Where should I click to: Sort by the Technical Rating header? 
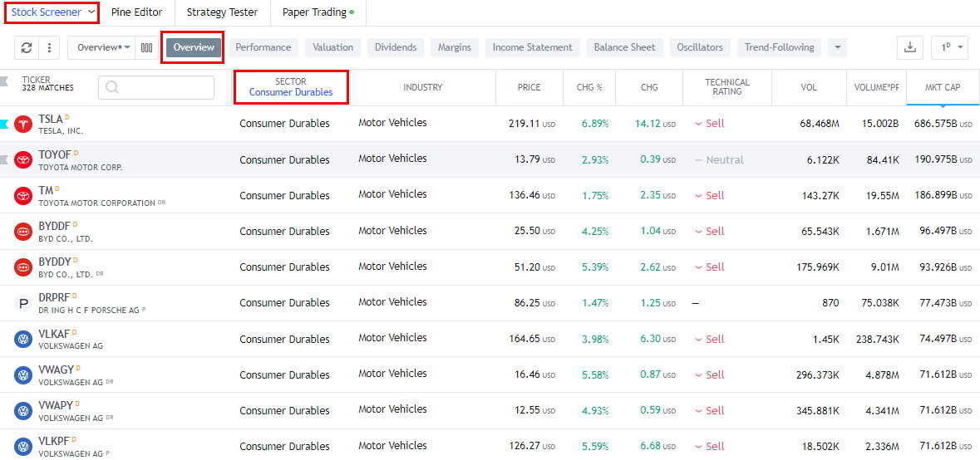coord(727,86)
